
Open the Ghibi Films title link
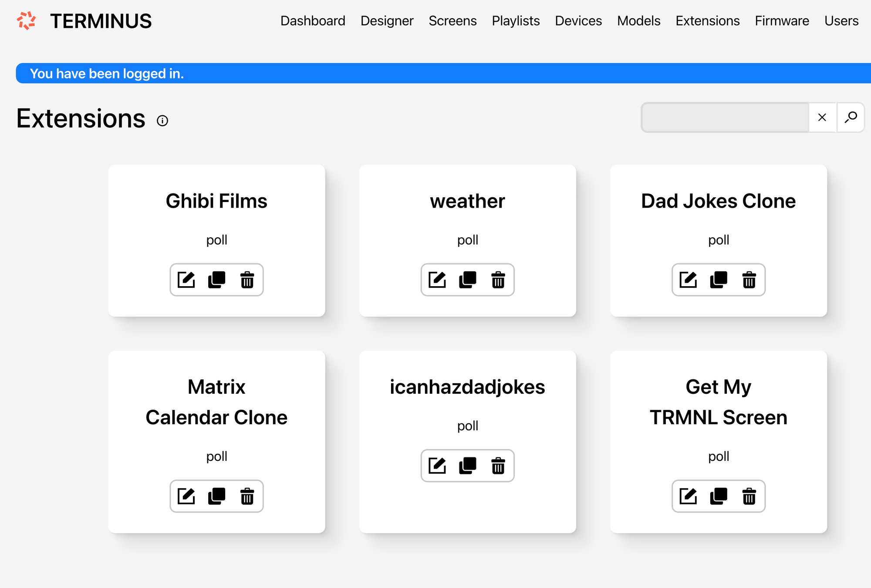[x=216, y=201]
